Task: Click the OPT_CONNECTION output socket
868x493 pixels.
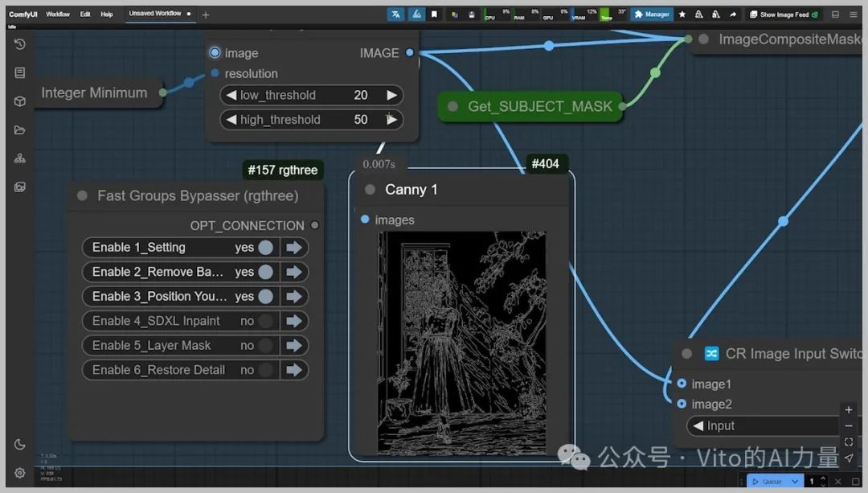Action: 315,225
